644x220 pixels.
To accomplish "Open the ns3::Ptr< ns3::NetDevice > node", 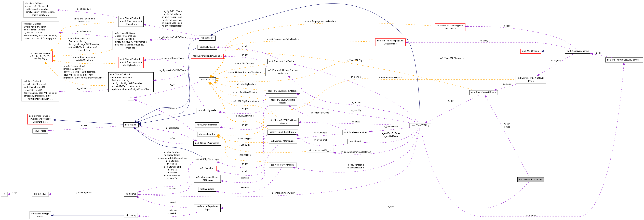I will pos(283,61).
